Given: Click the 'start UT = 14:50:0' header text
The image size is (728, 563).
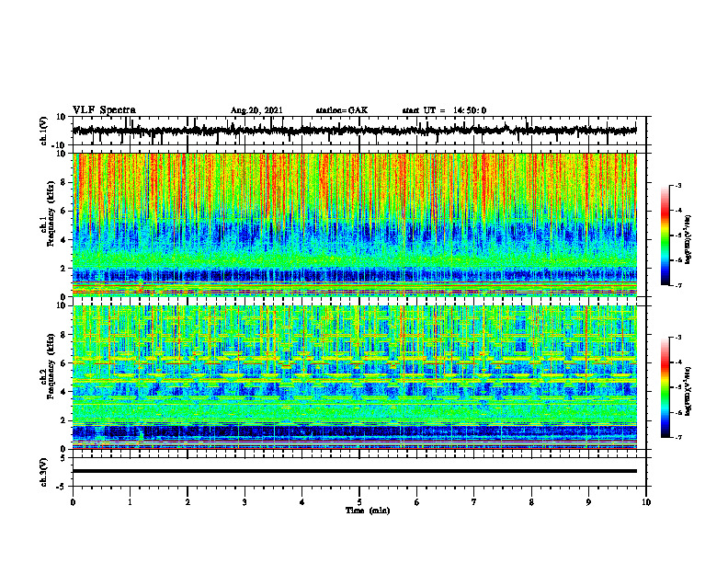Looking at the screenshot, I should (x=444, y=110).
